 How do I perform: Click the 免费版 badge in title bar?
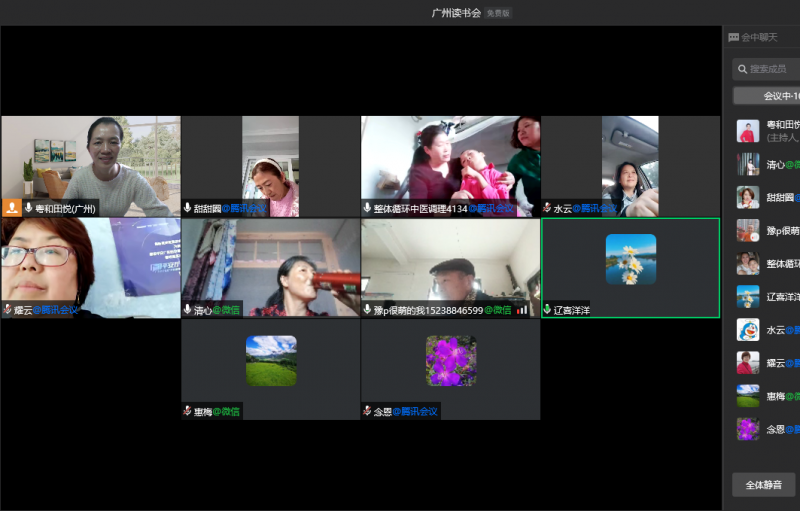[498, 13]
